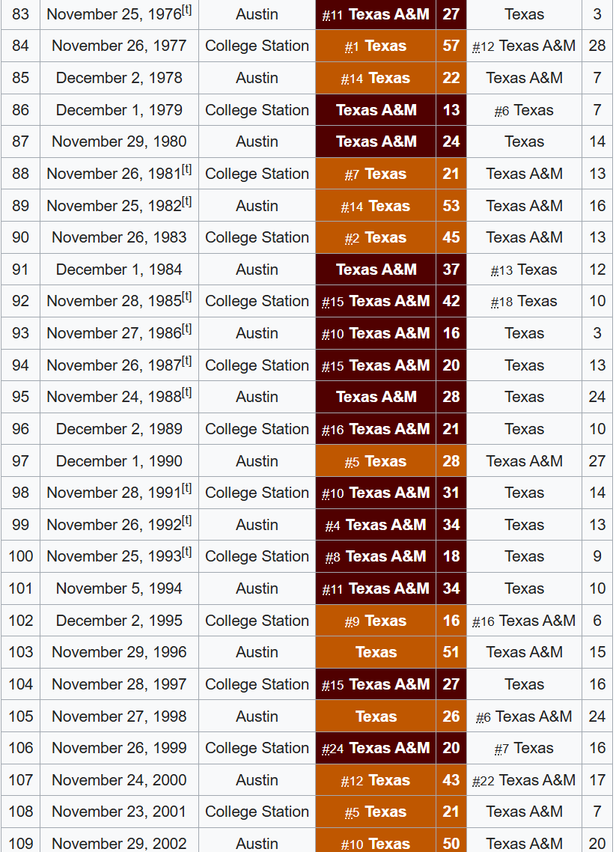This screenshot has height=852, width=616.
Task: Click the #24 ranking for Texas A&M in 1999
Action: click(332, 749)
